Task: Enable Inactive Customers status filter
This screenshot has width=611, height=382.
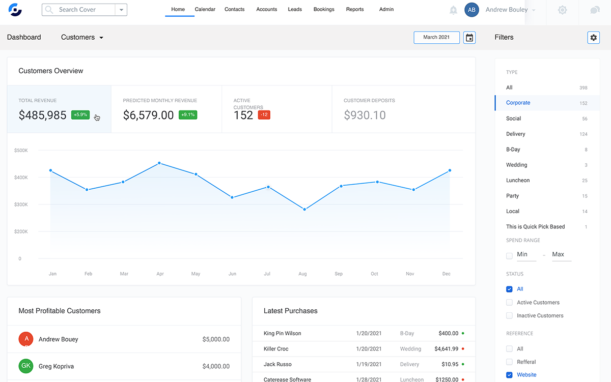Action: [509, 315]
